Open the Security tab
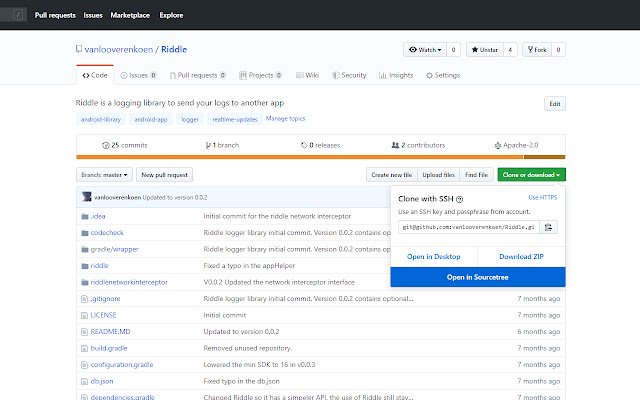The height and width of the screenshot is (400, 640). [x=349, y=75]
